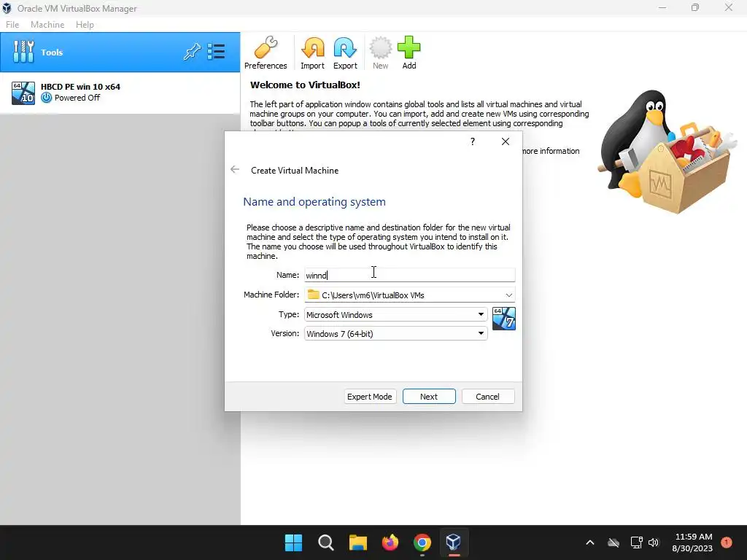The image size is (747, 560).
Task: Open the Type dropdown arrow
Action: 481,314
